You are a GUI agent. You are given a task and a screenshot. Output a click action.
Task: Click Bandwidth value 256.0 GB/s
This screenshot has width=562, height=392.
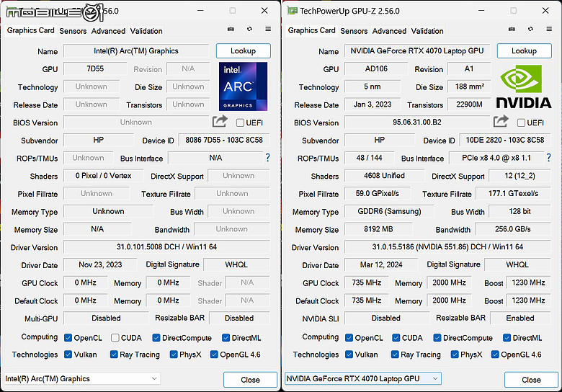513,229
